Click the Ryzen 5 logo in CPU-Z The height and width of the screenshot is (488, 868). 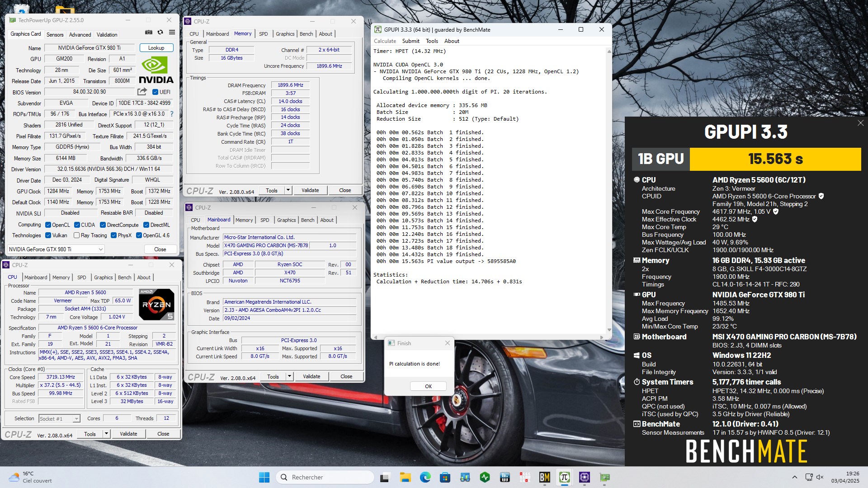[x=156, y=304]
